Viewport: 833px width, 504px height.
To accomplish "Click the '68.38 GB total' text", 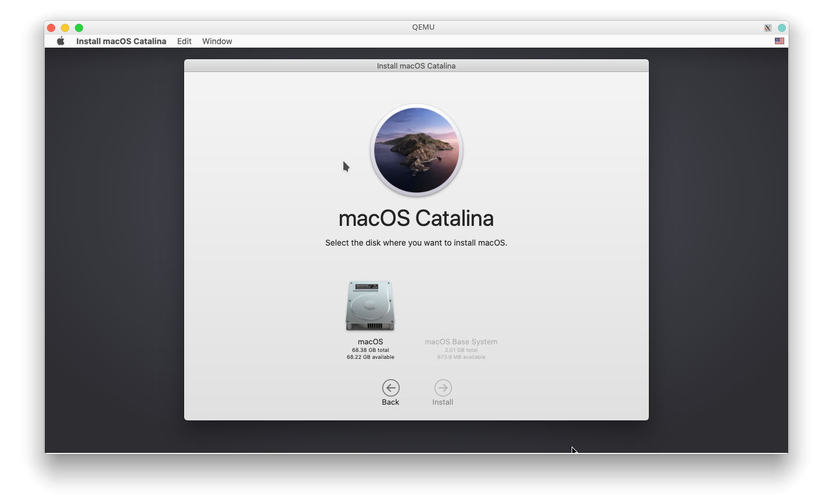I will (x=371, y=350).
